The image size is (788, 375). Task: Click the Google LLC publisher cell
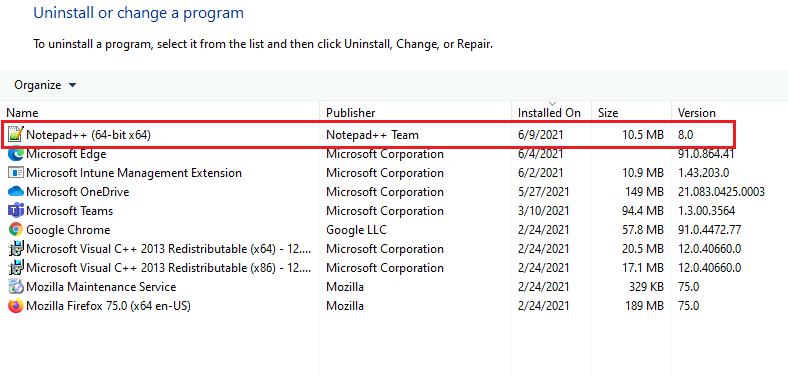(356, 230)
